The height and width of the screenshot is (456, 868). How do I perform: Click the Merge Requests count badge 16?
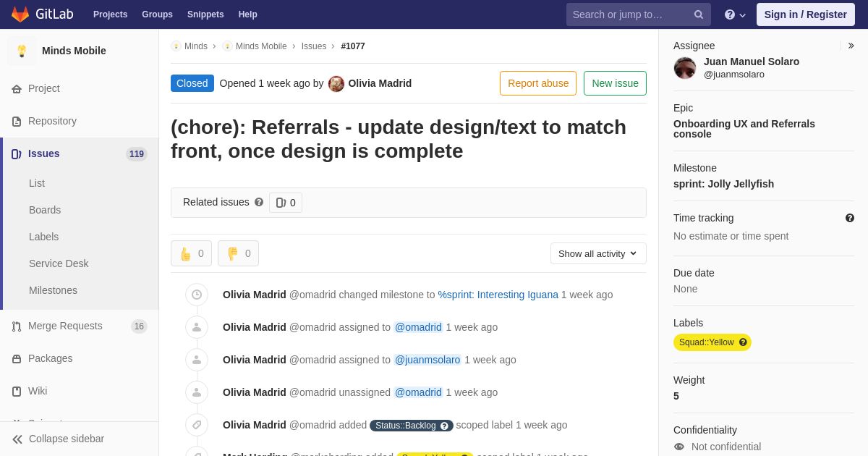tap(139, 326)
